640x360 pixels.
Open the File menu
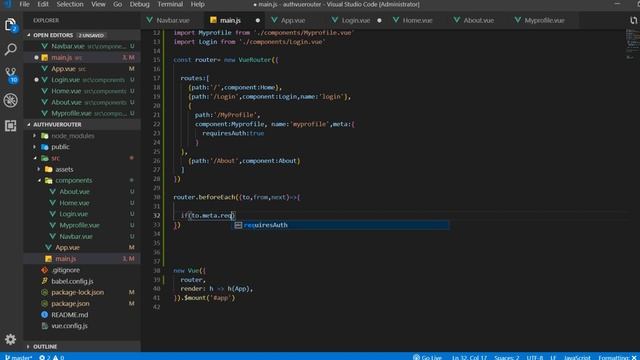click(24, 4)
